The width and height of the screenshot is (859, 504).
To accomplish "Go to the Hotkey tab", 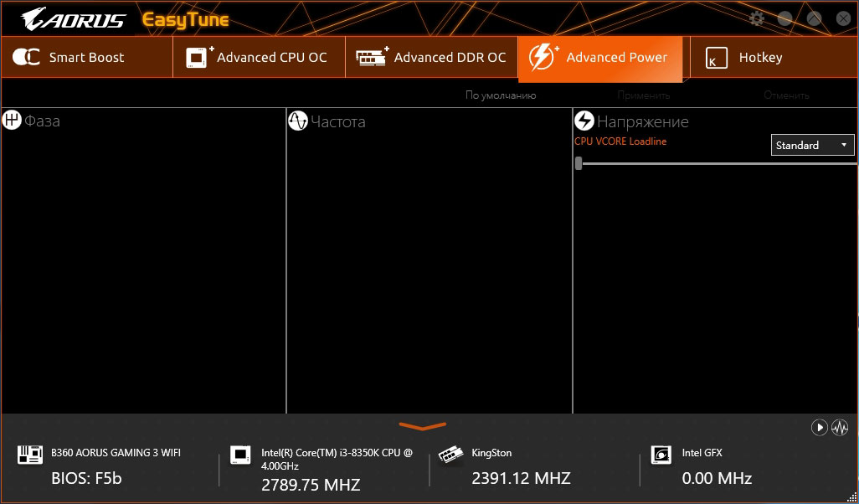I will tap(774, 58).
